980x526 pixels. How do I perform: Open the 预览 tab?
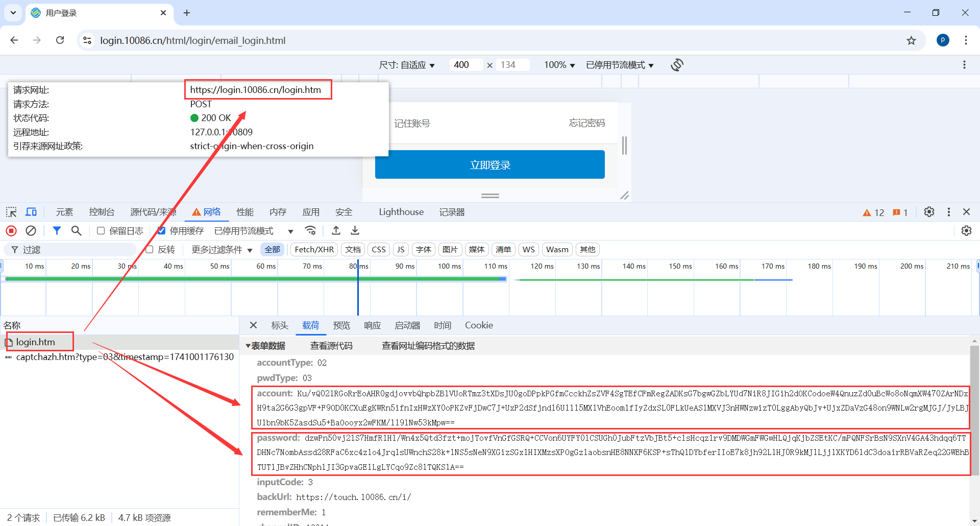341,325
